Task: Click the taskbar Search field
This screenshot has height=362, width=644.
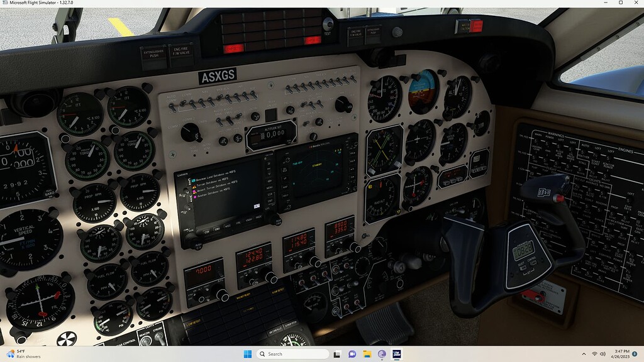Action: pos(291,354)
